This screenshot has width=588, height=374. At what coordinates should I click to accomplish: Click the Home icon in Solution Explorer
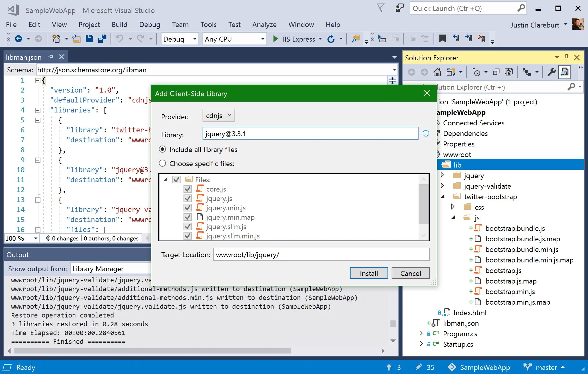tap(437, 72)
